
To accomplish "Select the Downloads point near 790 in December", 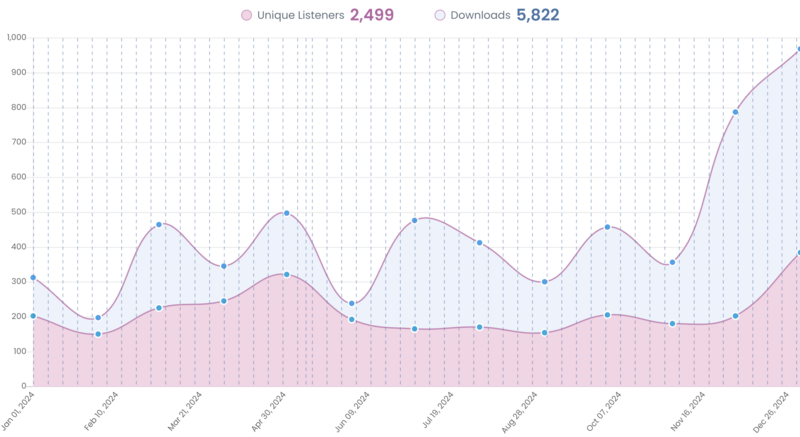I will click(x=735, y=112).
